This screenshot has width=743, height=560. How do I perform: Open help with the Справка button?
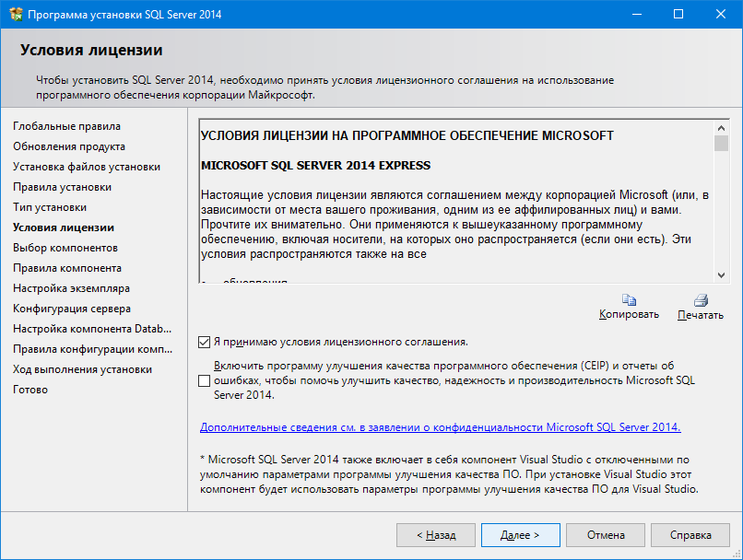[690, 534]
